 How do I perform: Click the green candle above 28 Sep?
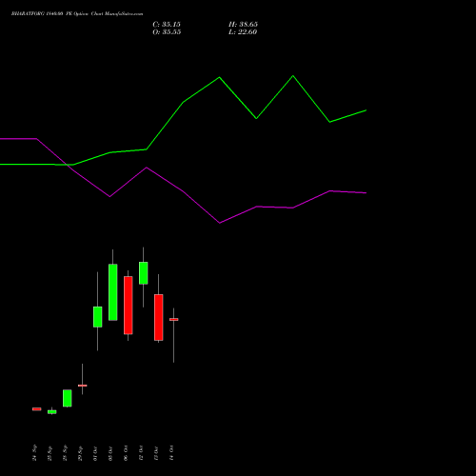pos(68,398)
